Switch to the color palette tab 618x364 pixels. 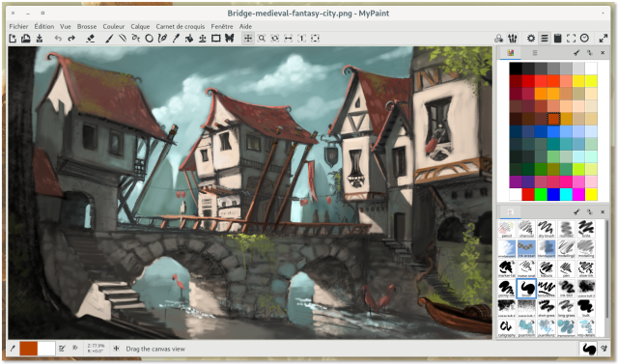click(x=511, y=52)
